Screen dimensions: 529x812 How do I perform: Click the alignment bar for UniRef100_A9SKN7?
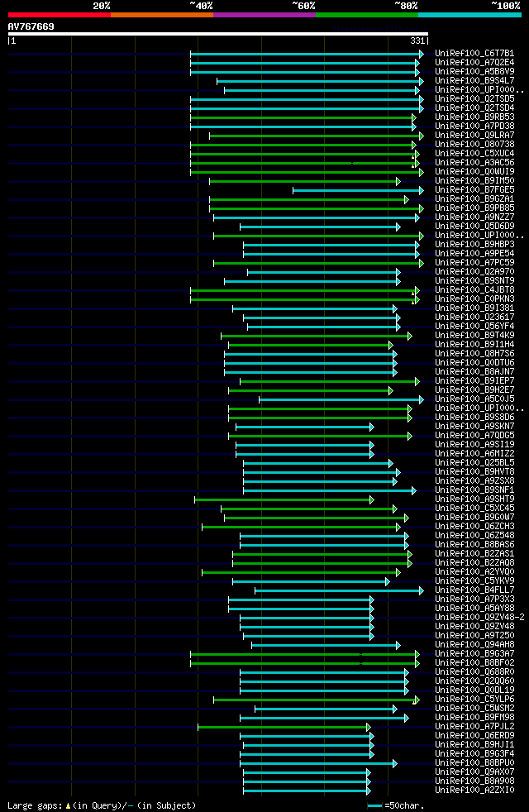(305, 427)
